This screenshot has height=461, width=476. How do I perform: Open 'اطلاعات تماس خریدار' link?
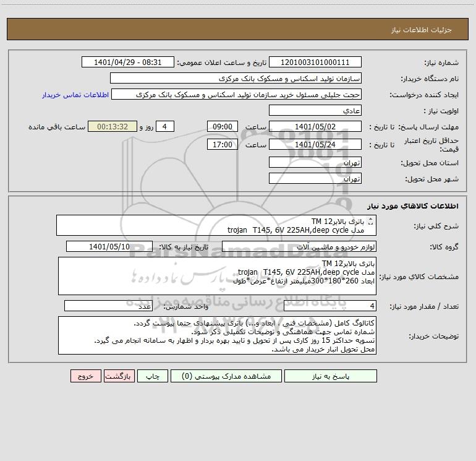coord(75,95)
